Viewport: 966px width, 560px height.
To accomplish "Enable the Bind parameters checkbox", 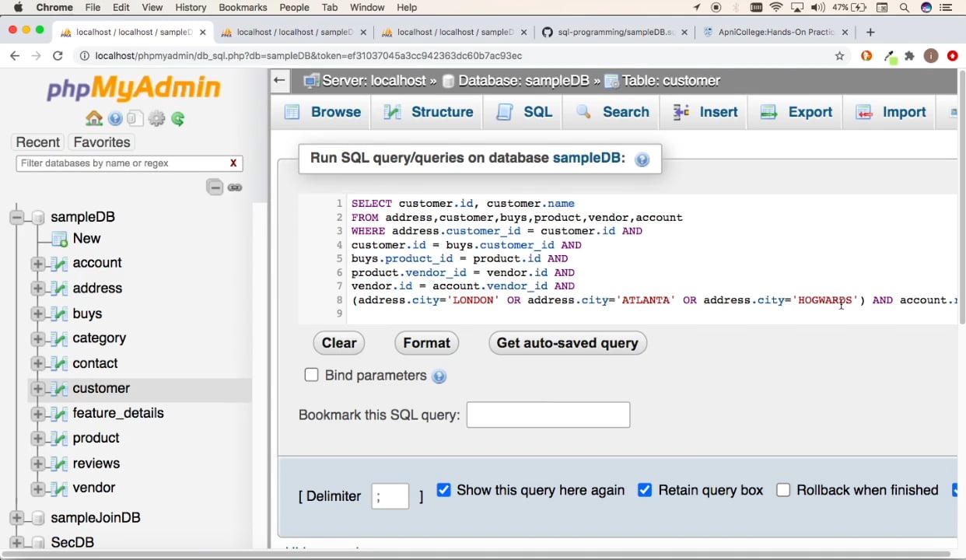I will click(x=311, y=375).
